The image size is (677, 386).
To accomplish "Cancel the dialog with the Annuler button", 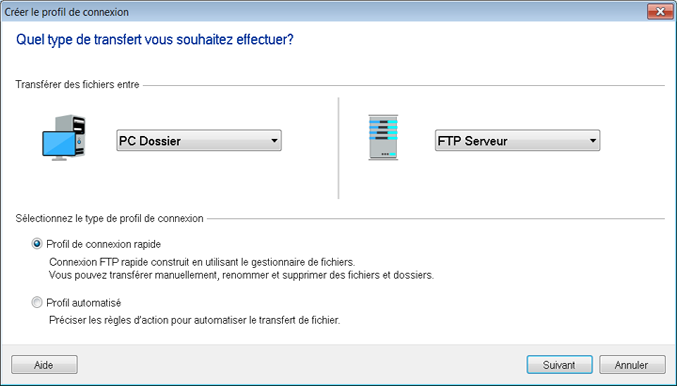I will point(632,365).
